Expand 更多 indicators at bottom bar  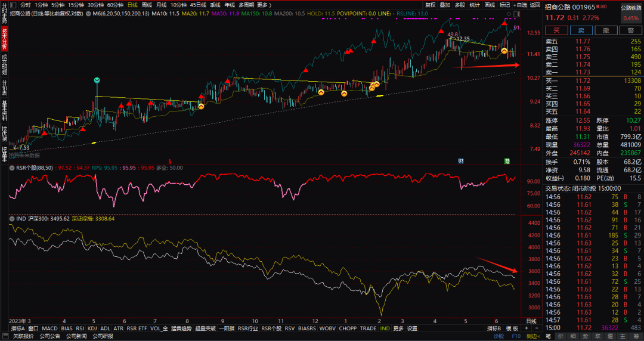398,328
